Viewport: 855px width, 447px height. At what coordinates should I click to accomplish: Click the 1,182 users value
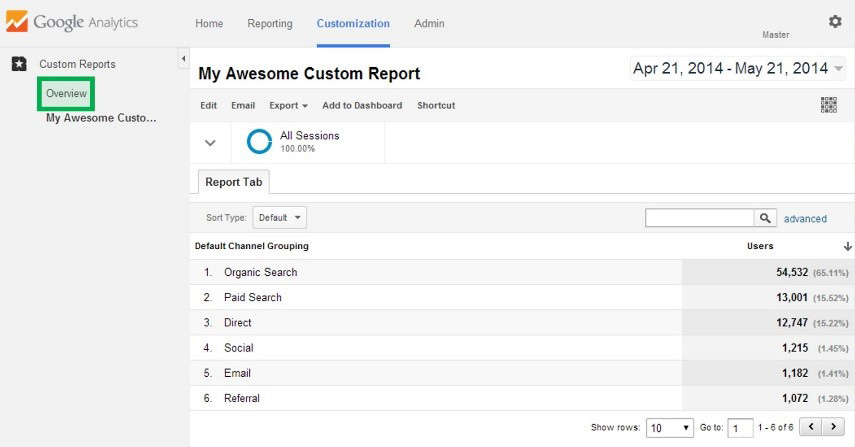click(795, 373)
